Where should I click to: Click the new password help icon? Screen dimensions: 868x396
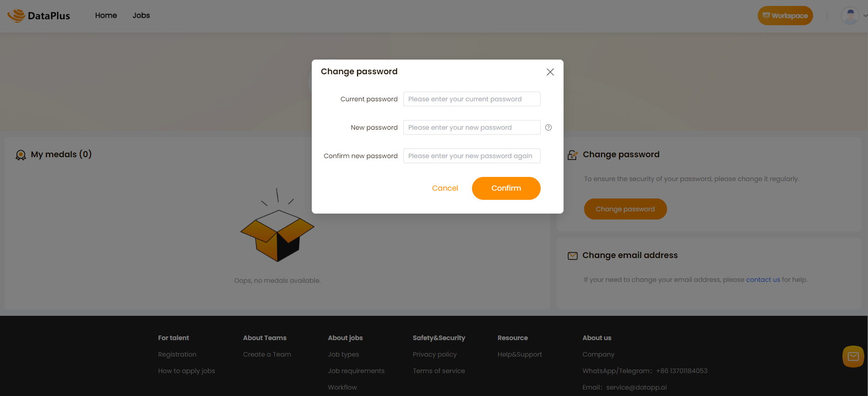point(548,127)
